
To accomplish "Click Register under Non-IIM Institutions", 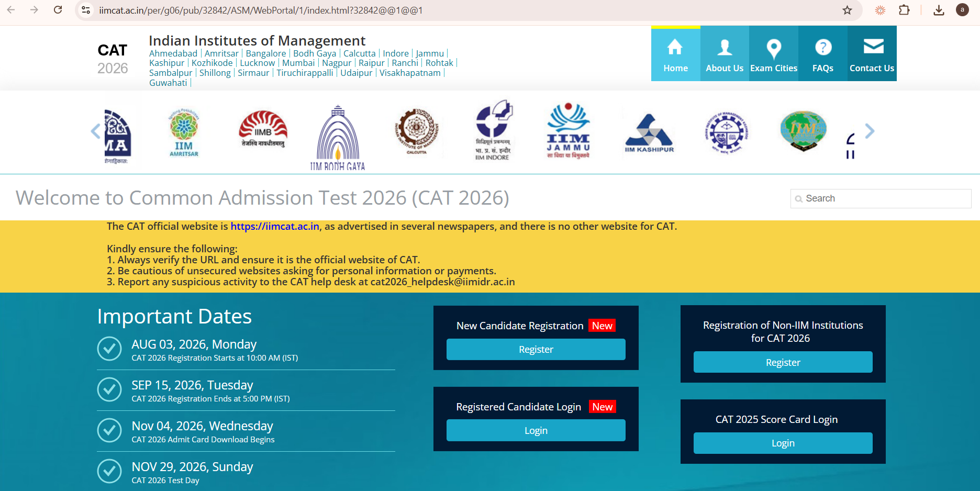I will pyautogui.click(x=783, y=362).
